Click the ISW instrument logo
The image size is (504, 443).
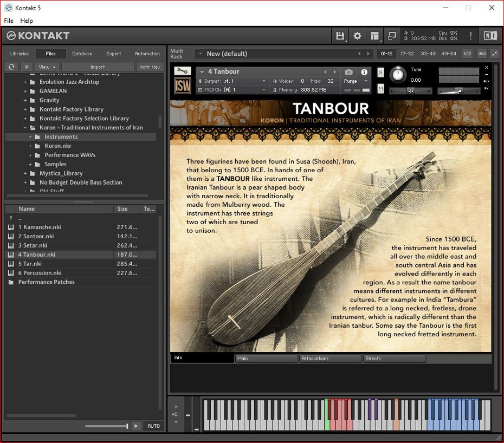182,86
